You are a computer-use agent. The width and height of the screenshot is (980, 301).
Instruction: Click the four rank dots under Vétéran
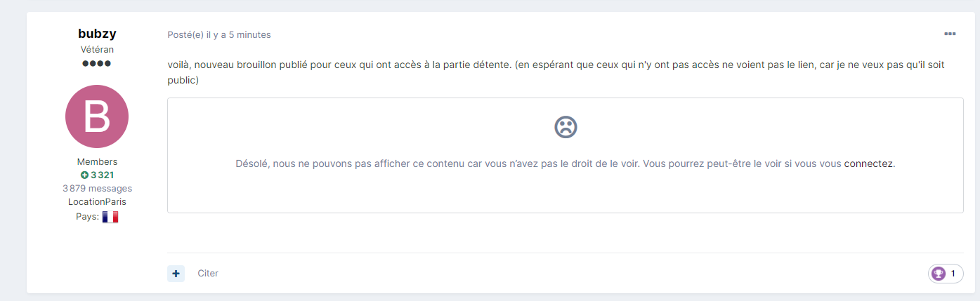click(96, 63)
